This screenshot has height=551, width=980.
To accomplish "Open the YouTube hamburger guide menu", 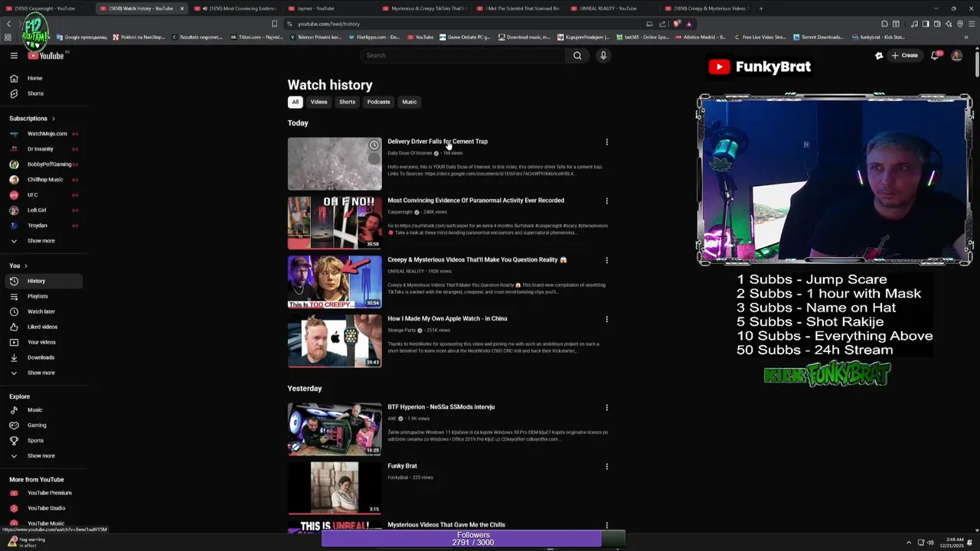I will (14, 55).
